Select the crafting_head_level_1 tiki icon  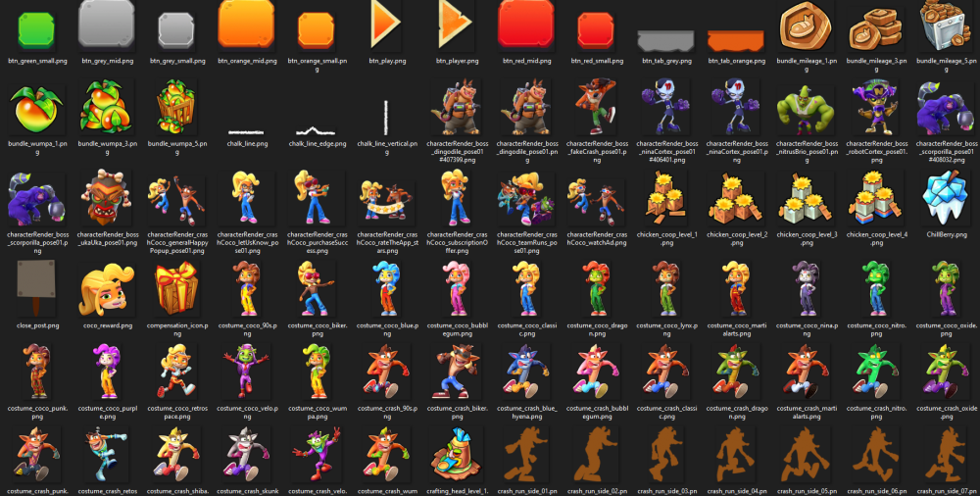click(457, 454)
